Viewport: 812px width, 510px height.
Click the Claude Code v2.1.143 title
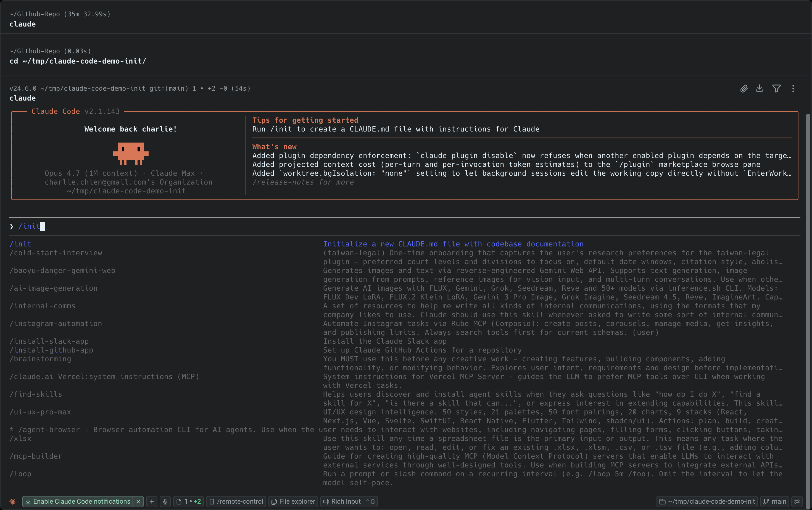click(x=75, y=111)
